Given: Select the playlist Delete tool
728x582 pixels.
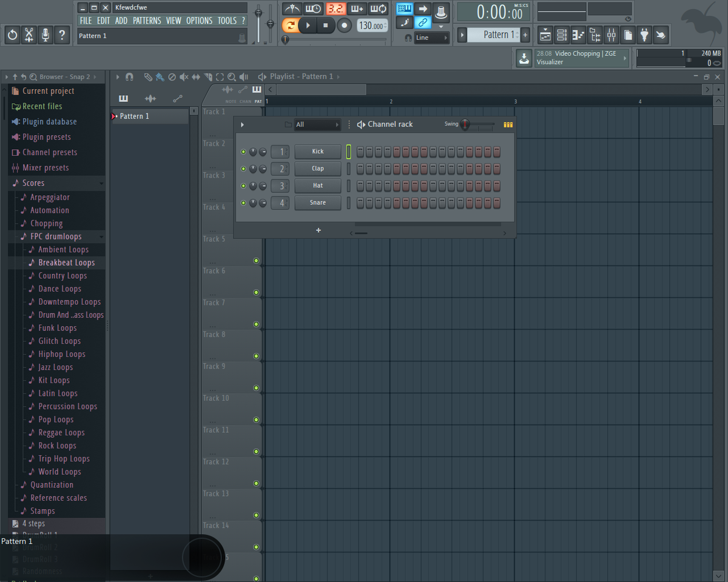Looking at the screenshot, I should [x=172, y=77].
